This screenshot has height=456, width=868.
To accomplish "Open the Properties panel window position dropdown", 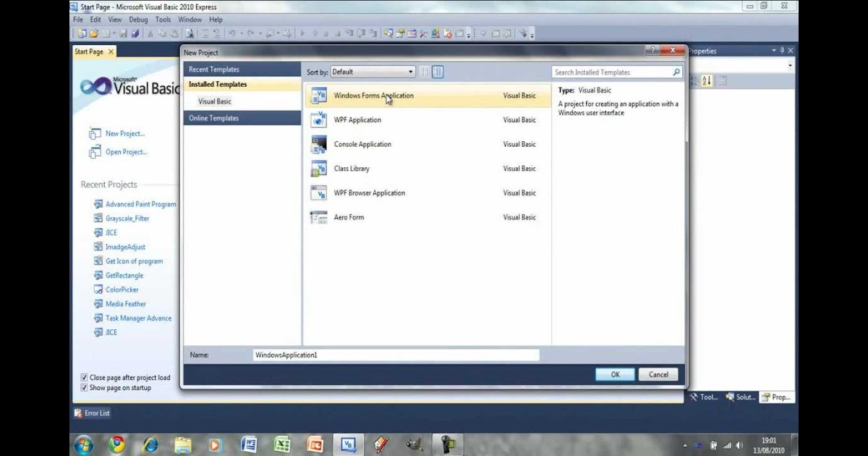I will coord(773,51).
